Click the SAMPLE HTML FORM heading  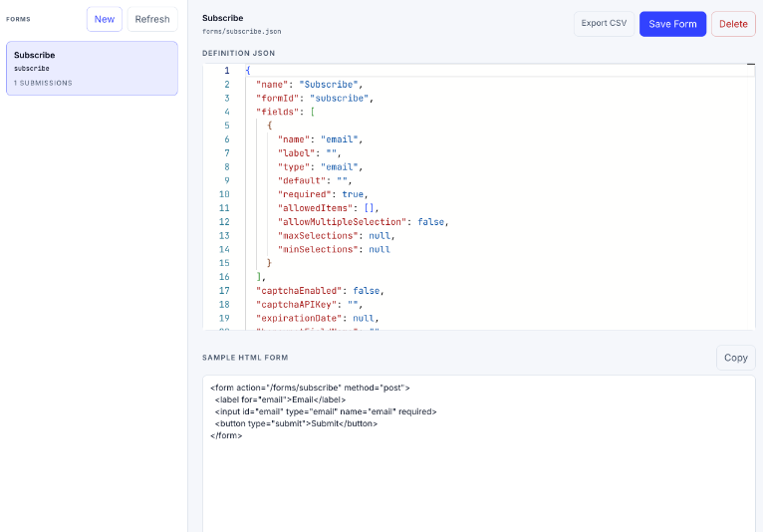click(245, 358)
